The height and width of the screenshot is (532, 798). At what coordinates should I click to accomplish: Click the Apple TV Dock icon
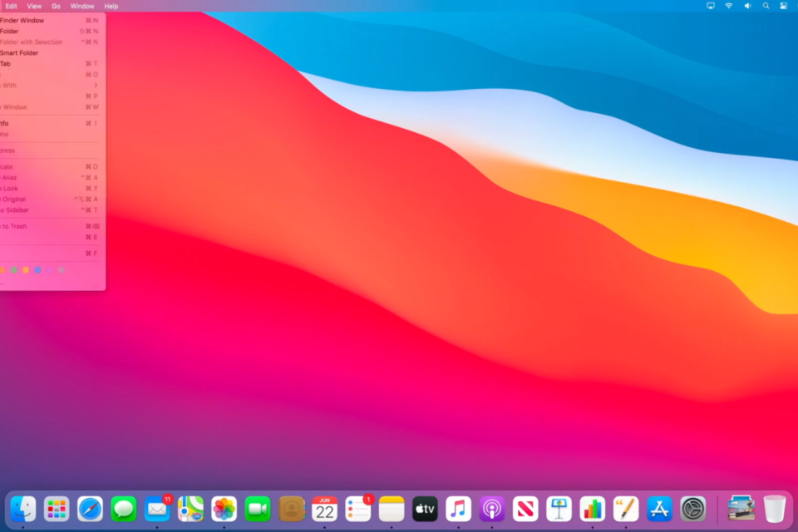[425, 508]
